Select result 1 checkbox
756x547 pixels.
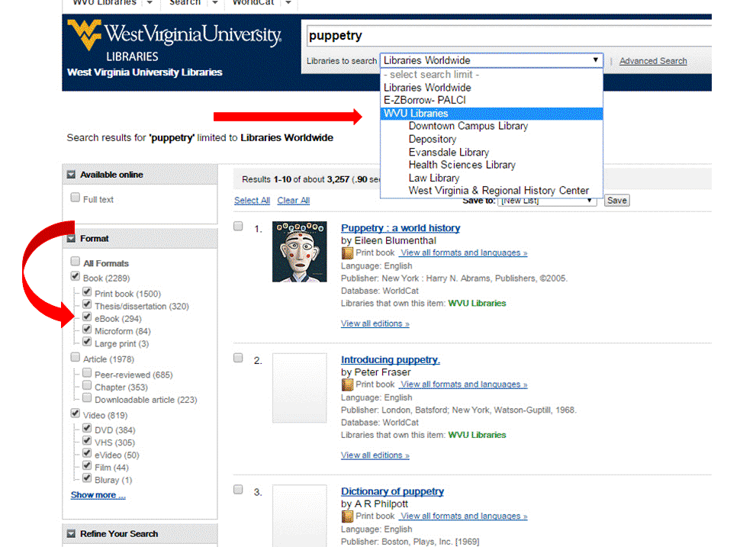238,227
